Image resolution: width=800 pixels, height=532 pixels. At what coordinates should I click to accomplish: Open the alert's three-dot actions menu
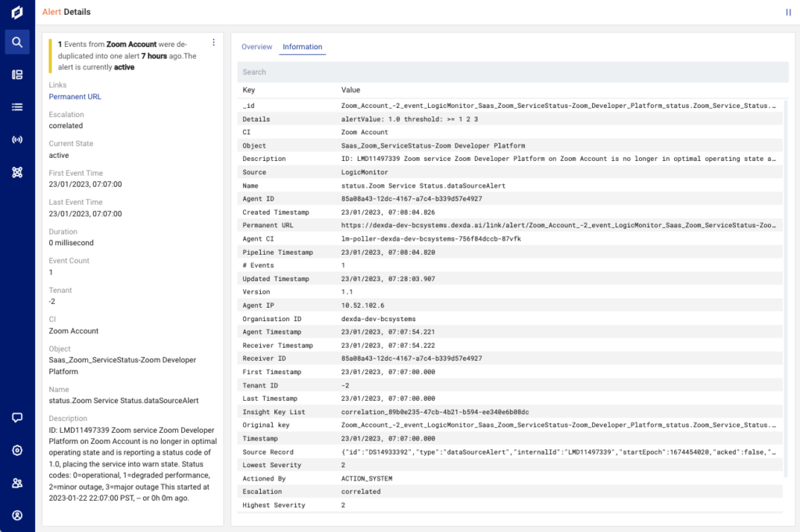coord(214,42)
